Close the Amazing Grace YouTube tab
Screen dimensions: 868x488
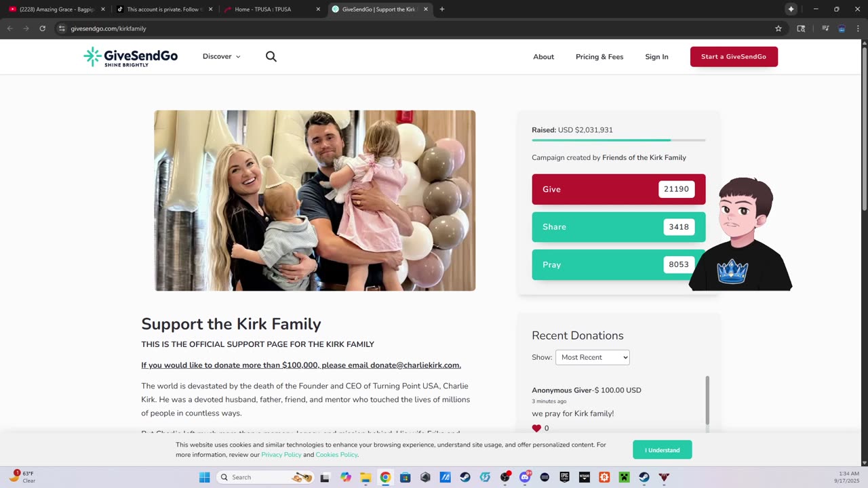tap(103, 9)
